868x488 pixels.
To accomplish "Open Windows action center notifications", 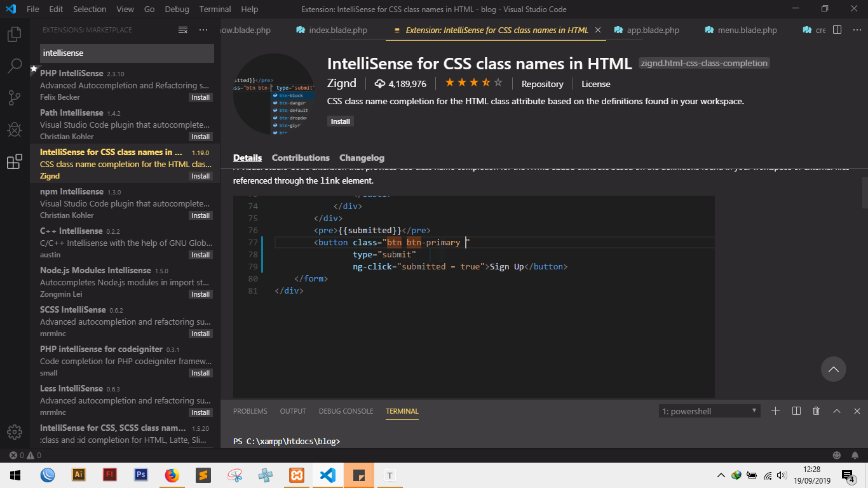I will [x=848, y=475].
